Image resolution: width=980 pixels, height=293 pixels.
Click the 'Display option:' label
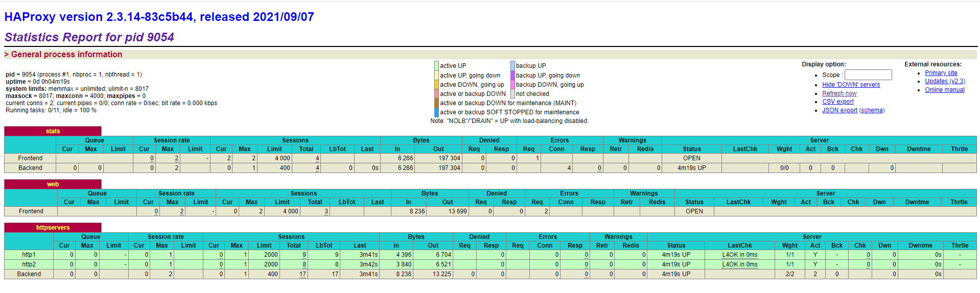[x=824, y=64]
